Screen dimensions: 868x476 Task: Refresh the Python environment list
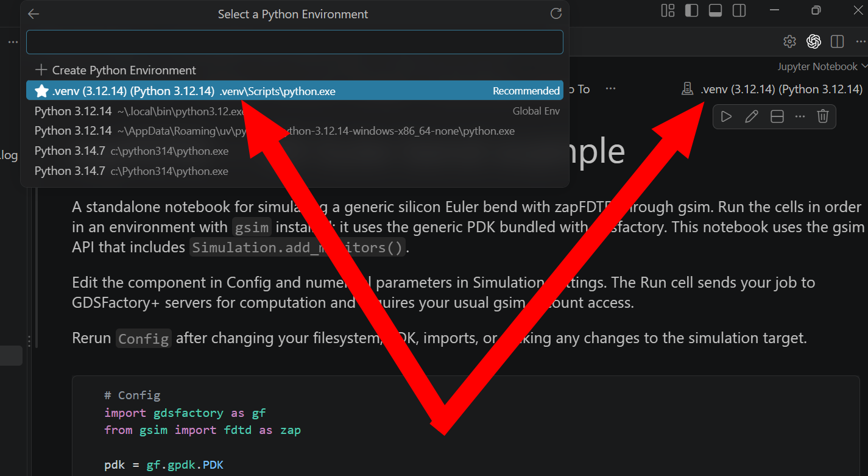pyautogui.click(x=556, y=14)
